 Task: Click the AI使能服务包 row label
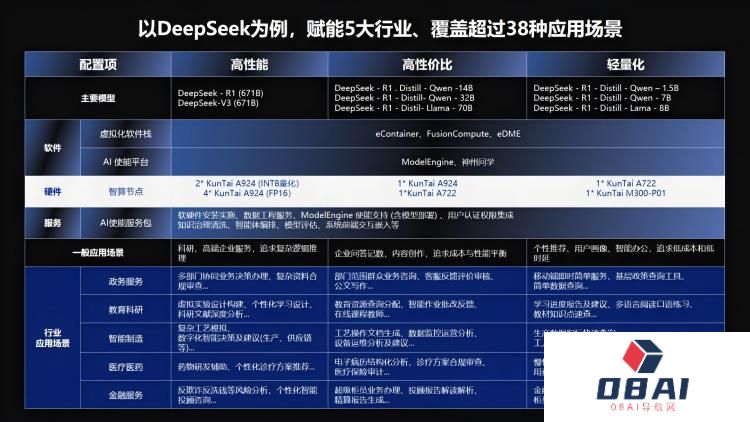[x=126, y=221]
